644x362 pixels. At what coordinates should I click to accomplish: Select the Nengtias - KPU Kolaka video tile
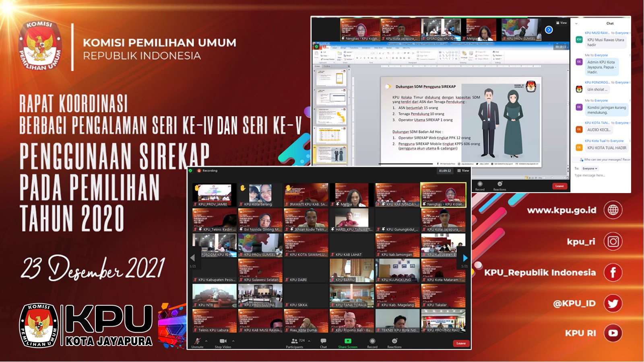(443, 195)
